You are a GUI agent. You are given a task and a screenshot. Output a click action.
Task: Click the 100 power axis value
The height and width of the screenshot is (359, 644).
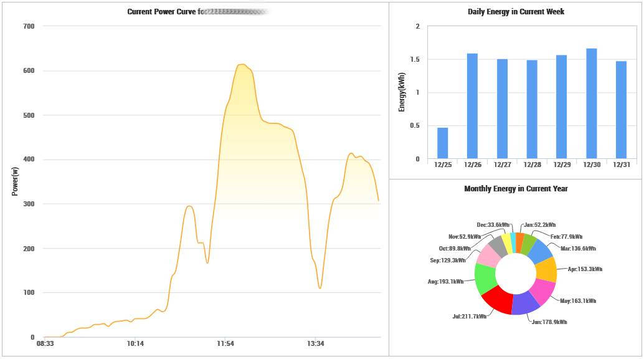29,293
